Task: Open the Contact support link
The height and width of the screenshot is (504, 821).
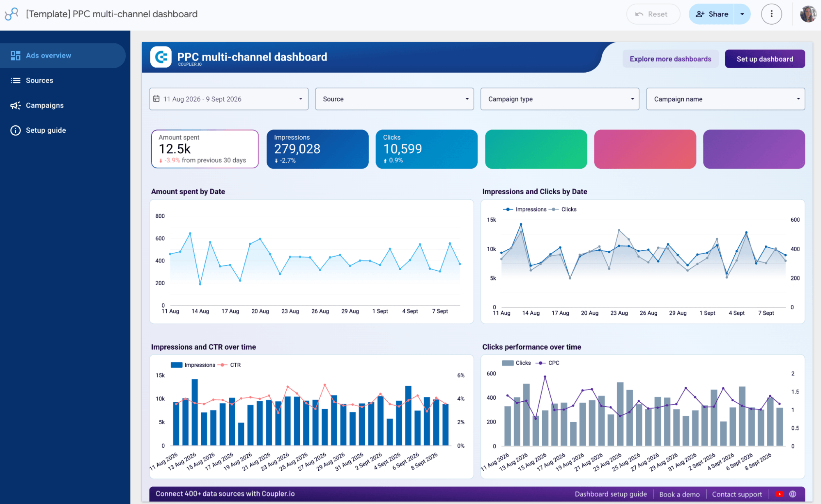Action: 737,494
